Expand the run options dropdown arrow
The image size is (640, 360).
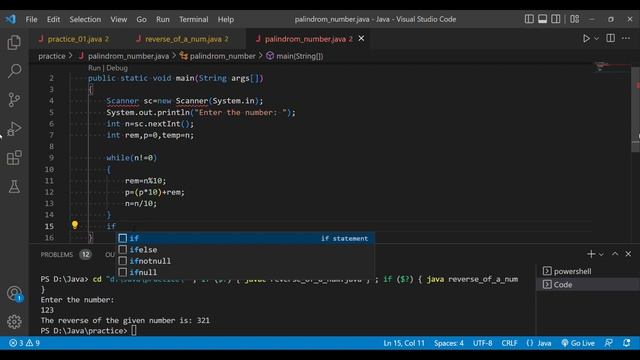(596, 38)
